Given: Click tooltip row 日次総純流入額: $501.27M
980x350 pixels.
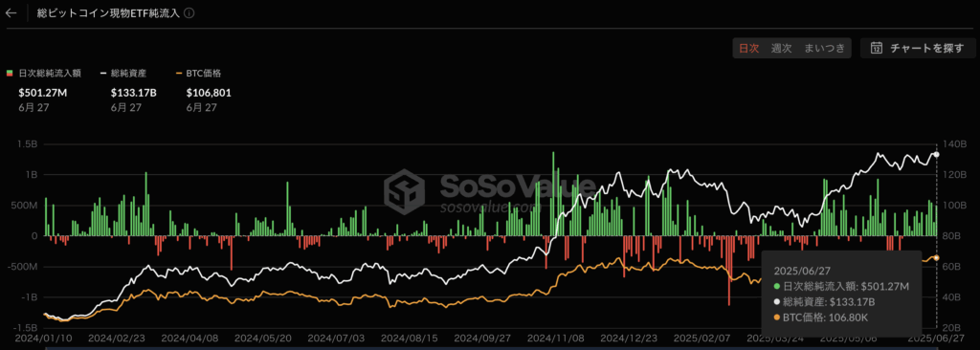Looking at the screenshot, I should point(840,286).
